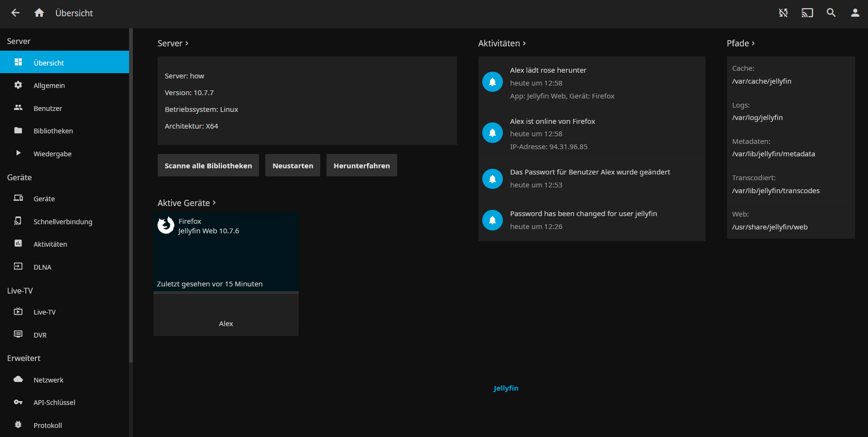
Task: Click the Herunterfahren button
Action: pos(361,165)
